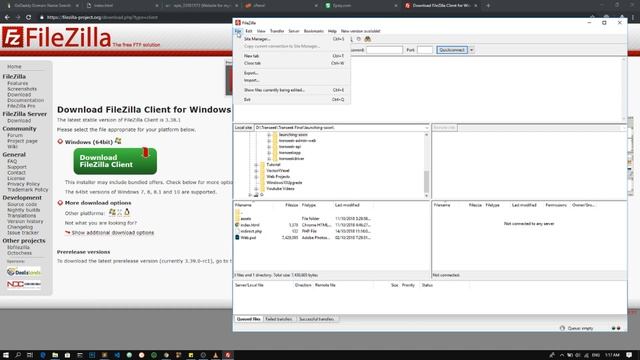The width and height of the screenshot is (640, 360).
Task: Click the binoculars search toolbar icon
Action: [x=367, y=39]
